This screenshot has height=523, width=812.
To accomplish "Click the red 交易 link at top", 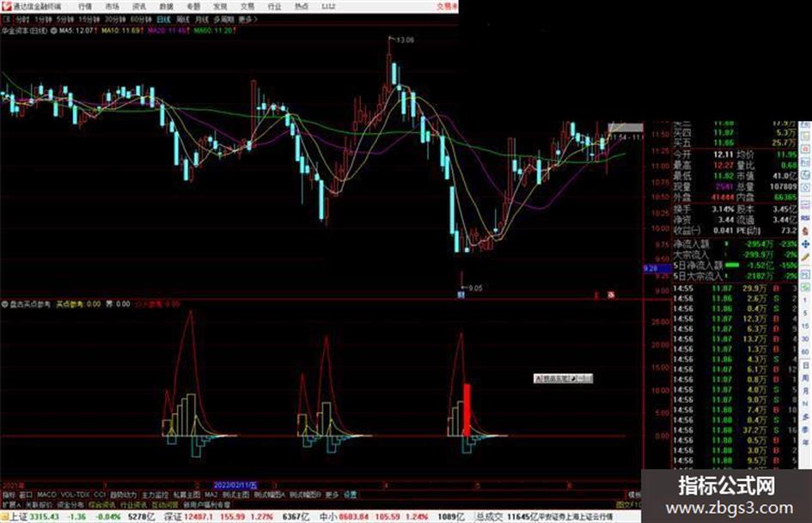I will (x=447, y=7).
